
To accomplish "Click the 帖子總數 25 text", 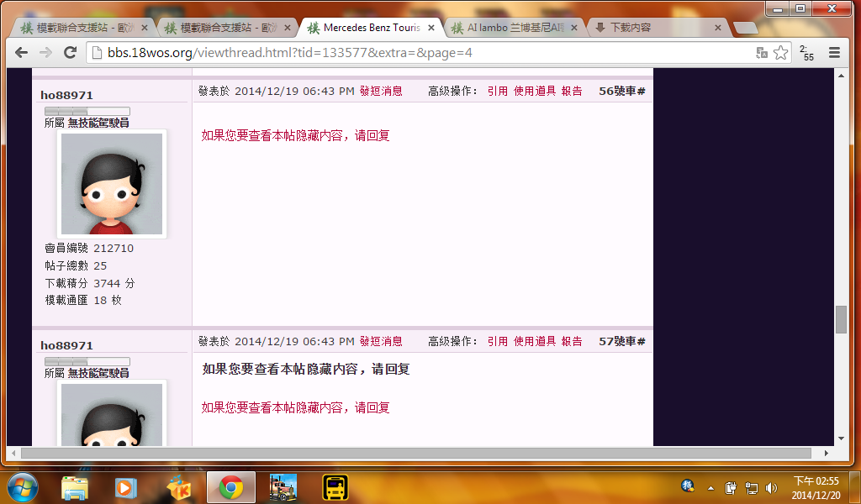I will (x=76, y=266).
